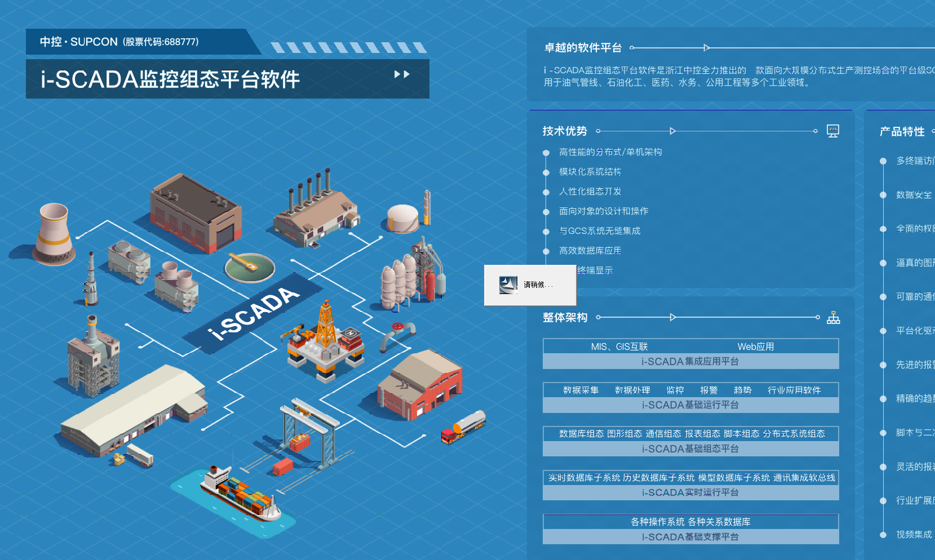935x560 pixels.
Task: Select the white storage tank
Action: [403, 219]
